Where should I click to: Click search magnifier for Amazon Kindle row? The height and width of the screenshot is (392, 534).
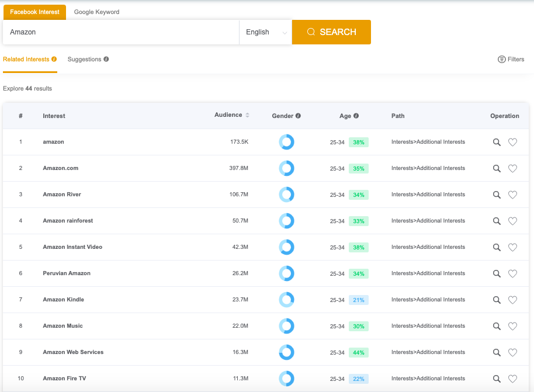[497, 300]
